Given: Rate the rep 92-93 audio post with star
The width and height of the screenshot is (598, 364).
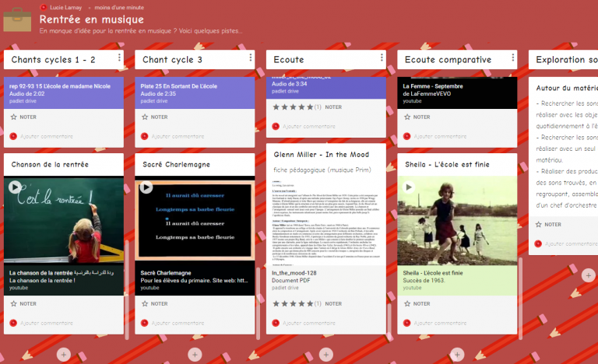Looking at the screenshot, I should 13,117.
